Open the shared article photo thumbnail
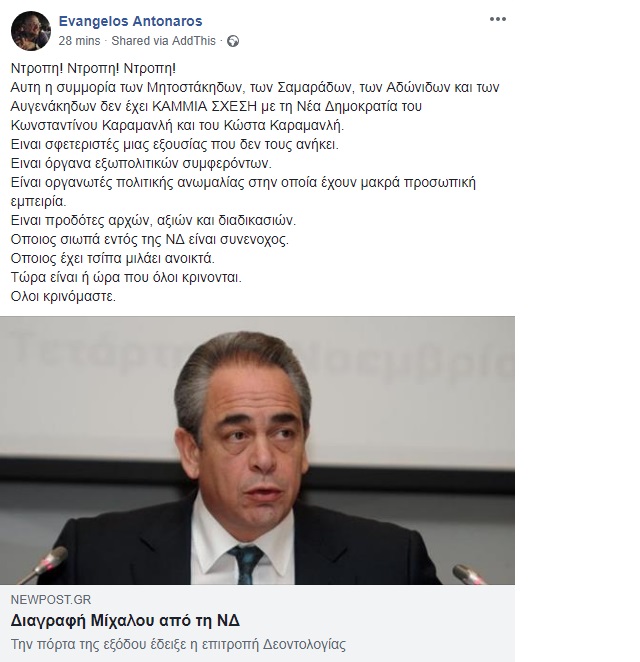640x662 pixels. click(257, 450)
